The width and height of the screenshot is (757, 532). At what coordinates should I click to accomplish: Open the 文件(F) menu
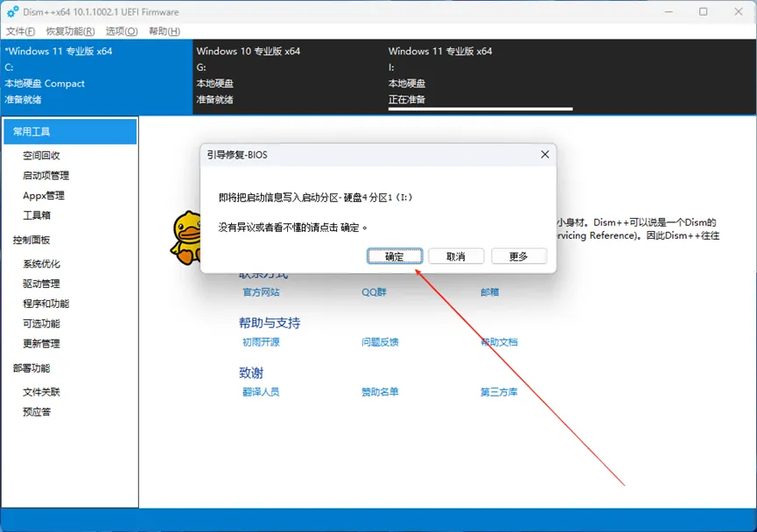pos(20,31)
